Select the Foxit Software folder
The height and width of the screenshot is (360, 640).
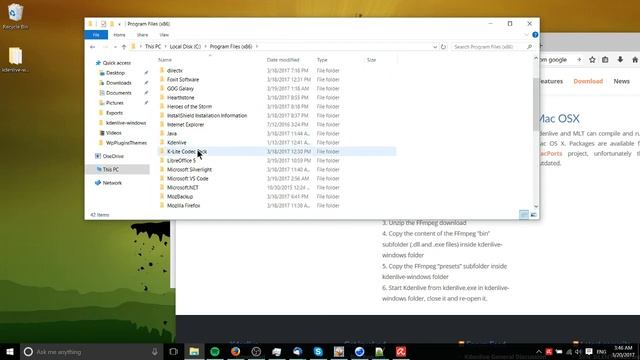[x=183, y=80]
